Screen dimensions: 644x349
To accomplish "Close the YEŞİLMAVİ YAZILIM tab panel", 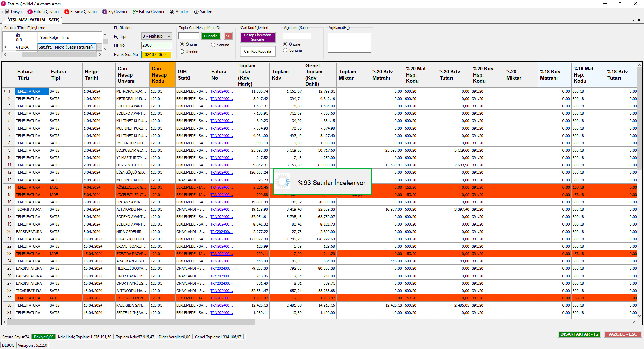I will 639,20.
